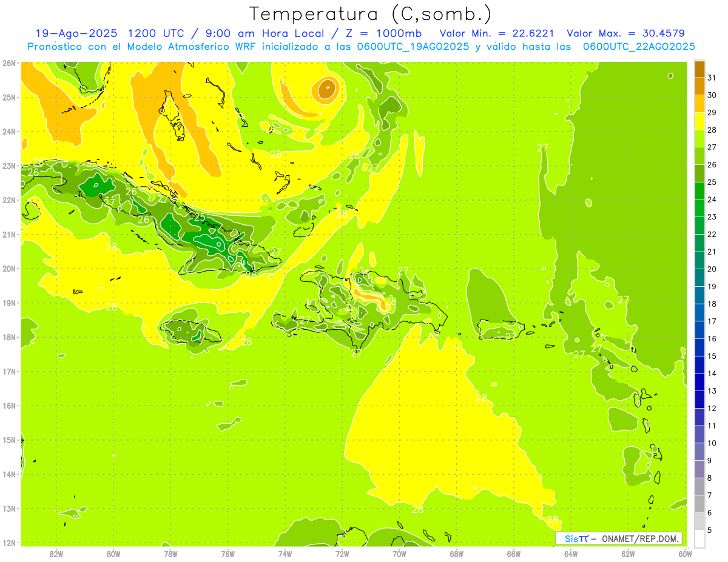The height and width of the screenshot is (562, 728).
Task: Click the 14N latitude axis label
Action: click(x=8, y=474)
